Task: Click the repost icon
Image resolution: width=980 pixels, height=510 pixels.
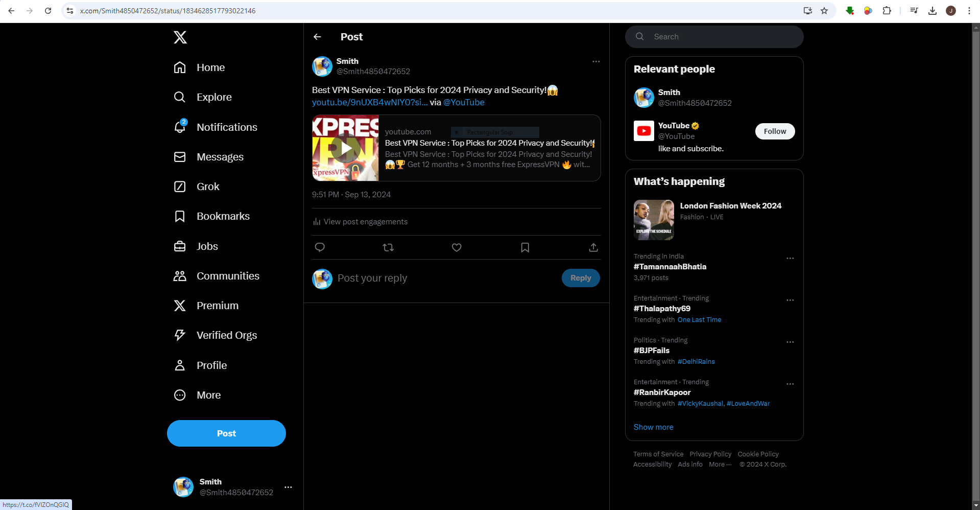Action: click(x=388, y=247)
